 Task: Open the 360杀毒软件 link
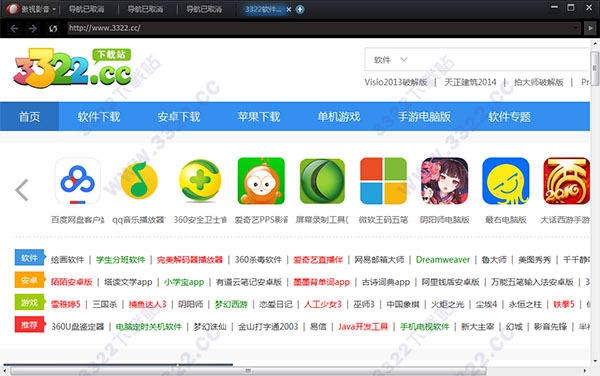click(258, 260)
